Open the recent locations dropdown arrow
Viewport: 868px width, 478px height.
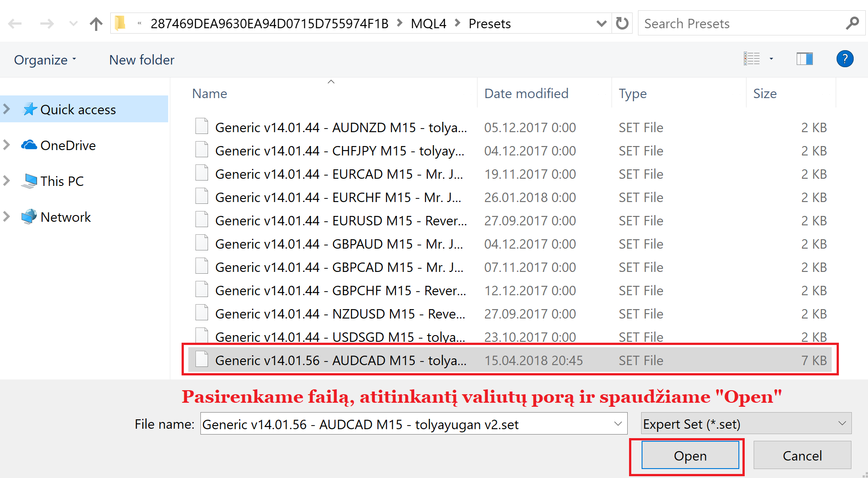pyautogui.click(x=73, y=23)
